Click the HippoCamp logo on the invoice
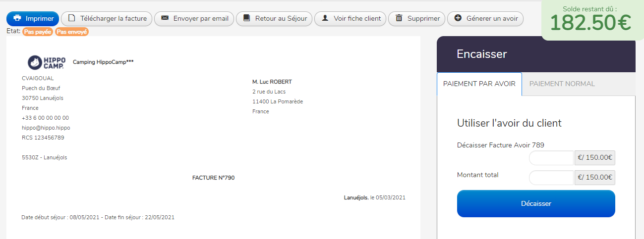The height and width of the screenshot is (239, 644). click(47, 62)
